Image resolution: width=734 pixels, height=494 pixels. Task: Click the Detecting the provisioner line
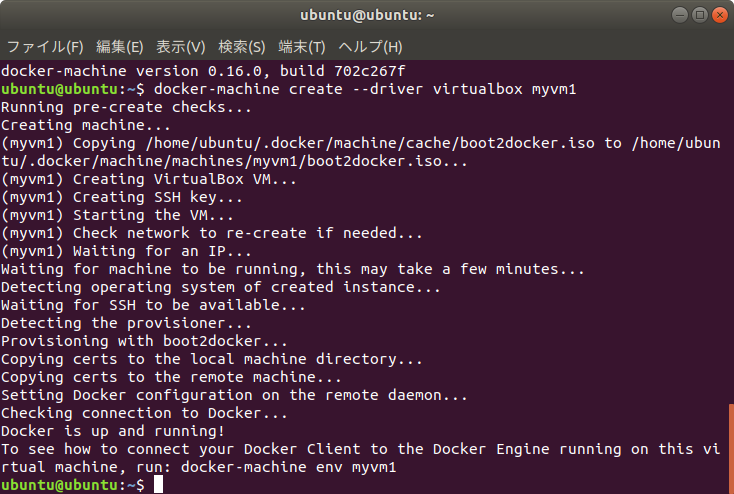click(126, 323)
